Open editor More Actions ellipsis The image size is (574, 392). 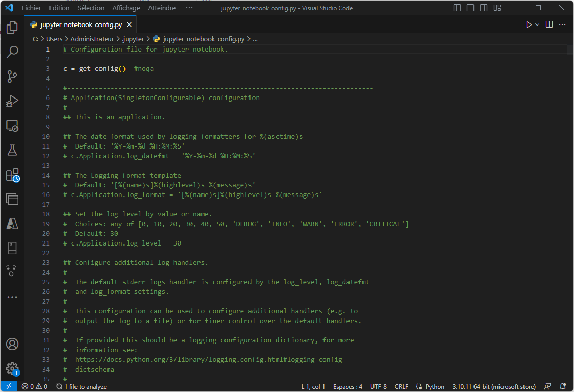562,24
